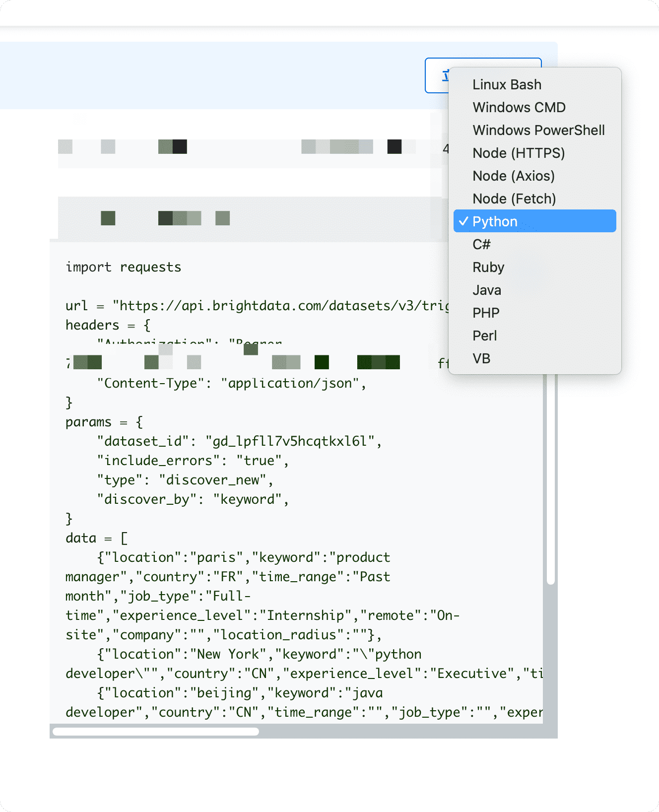
Task: Select VB at bottom of list
Action: coord(534,359)
